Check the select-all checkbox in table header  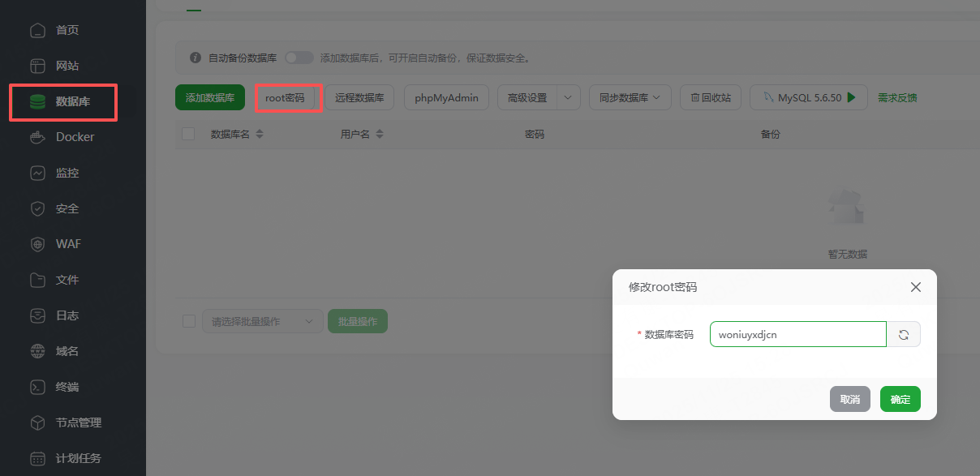(188, 134)
